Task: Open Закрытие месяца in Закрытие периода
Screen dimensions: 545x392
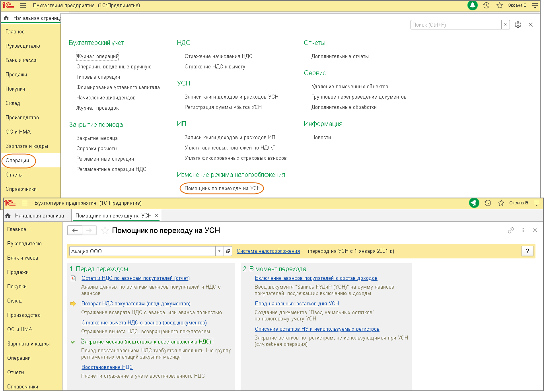Action: click(x=97, y=138)
